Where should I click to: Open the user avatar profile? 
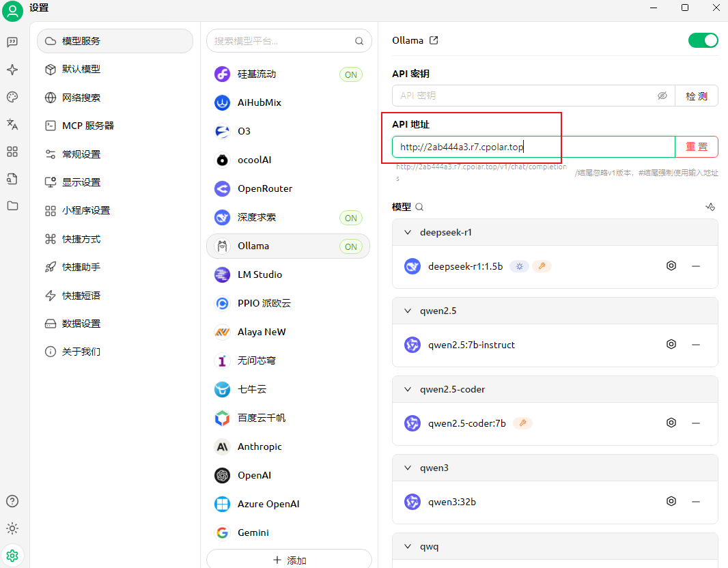click(12, 12)
